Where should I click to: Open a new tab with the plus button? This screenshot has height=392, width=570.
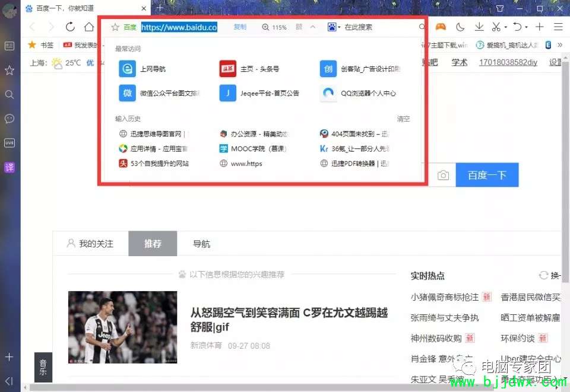(160, 8)
